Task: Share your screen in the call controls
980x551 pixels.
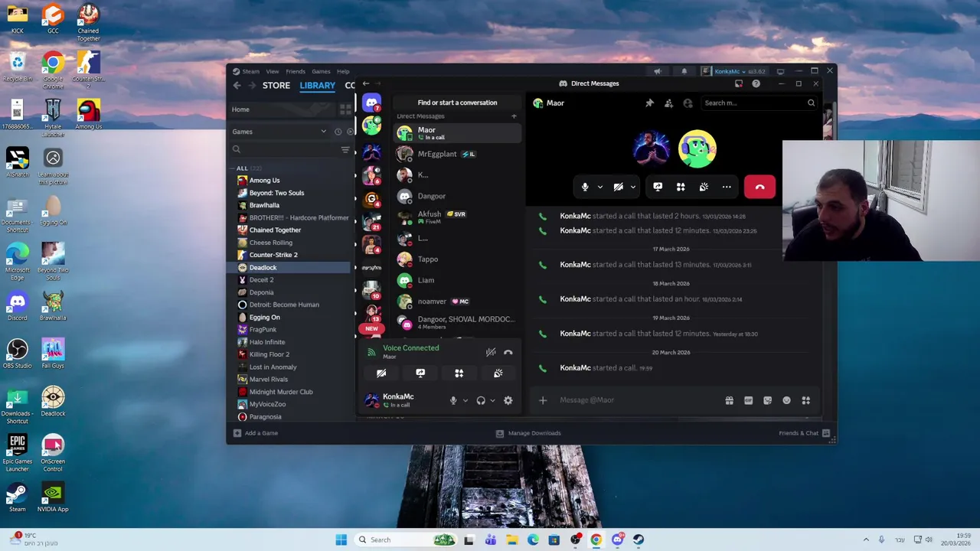Action: (x=658, y=187)
